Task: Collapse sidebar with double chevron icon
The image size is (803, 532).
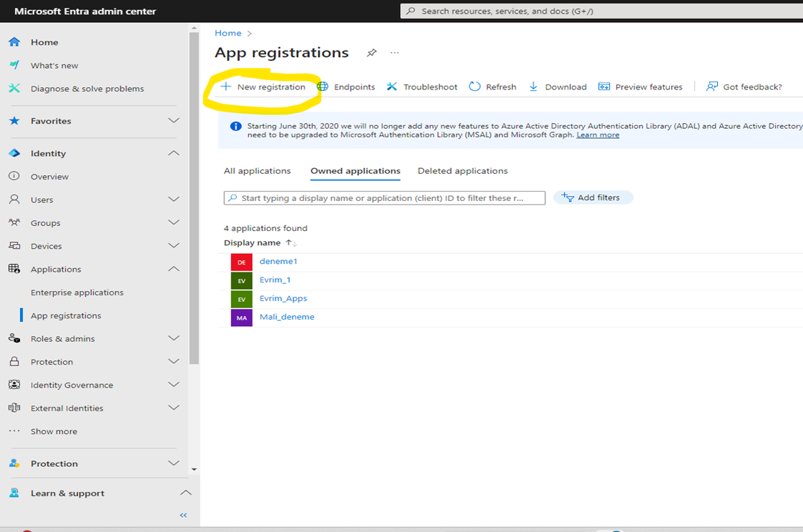Action: 183,515
